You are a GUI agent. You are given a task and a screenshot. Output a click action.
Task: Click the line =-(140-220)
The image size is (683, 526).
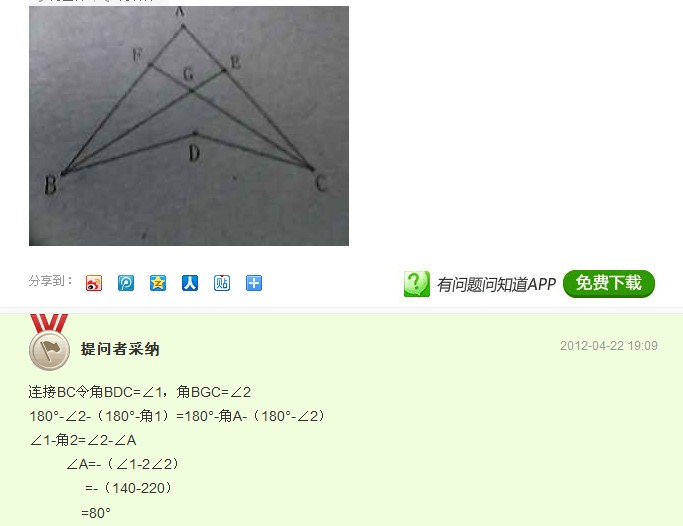pos(128,488)
